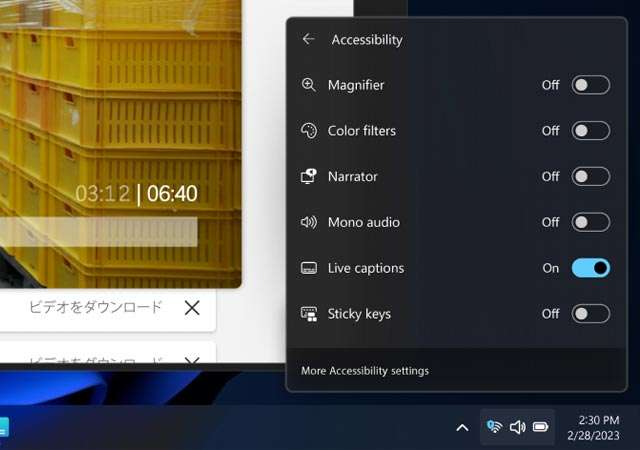
Task: Turn off Live captions toggle
Action: point(590,268)
